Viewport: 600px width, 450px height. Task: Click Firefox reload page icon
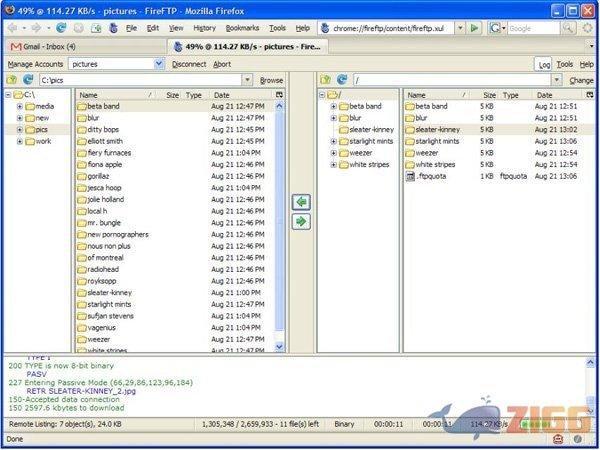click(x=61, y=28)
